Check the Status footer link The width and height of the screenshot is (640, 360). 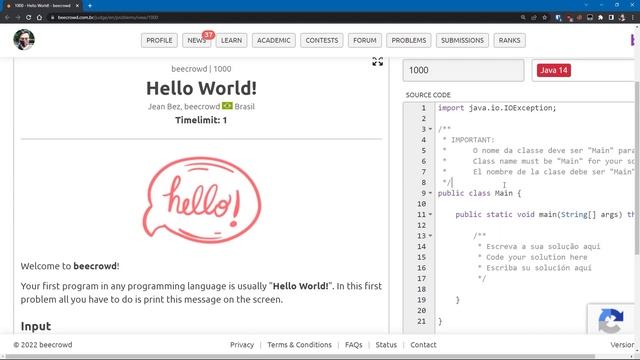386,345
